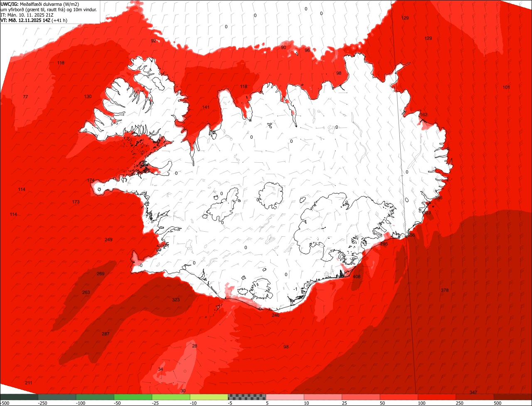Click the map value '141' in the northern bay
The height and width of the screenshot is (406, 532).
pos(206,107)
